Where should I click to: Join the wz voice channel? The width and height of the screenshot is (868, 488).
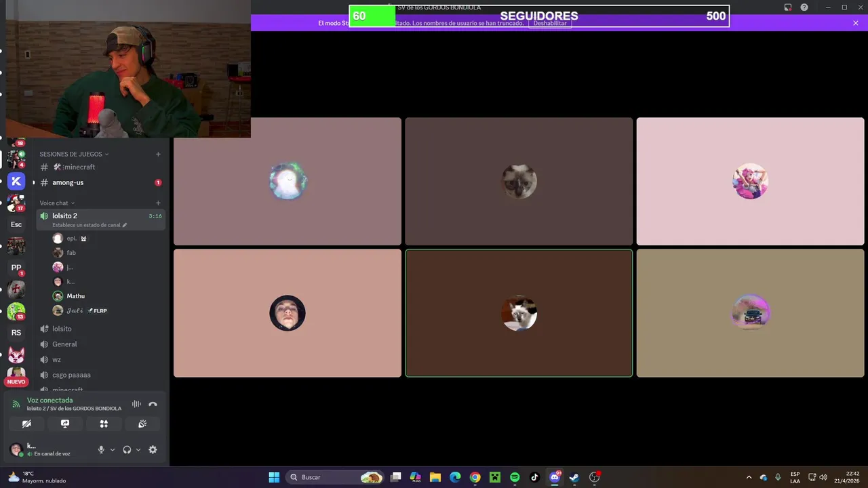(100, 359)
